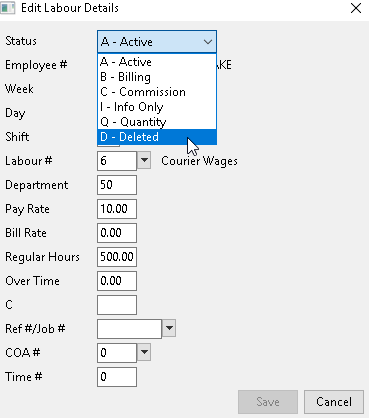
Task: Focus the empty C field
Action: (x=117, y=305)
